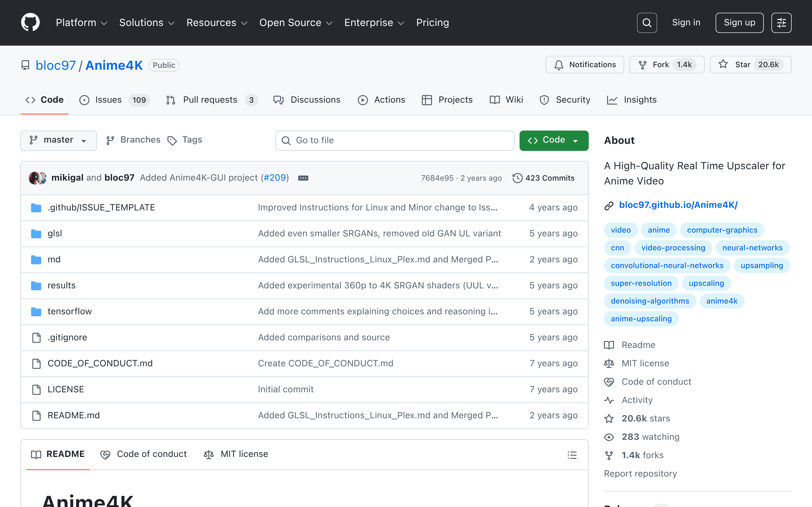Open the green Code dropdown button
Viewport: 812px width, 507px height.
tap(553, 140)
